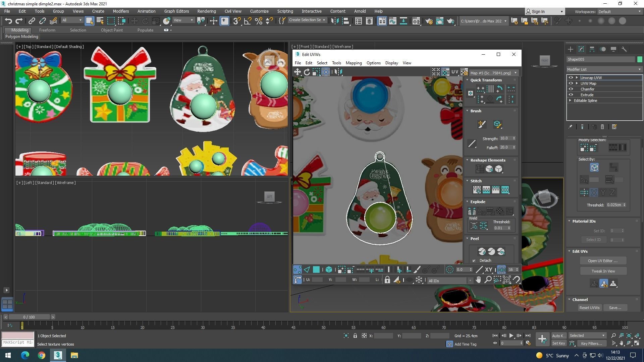Open the Create Selection Set dropdown
The height and width of the screenshot is (362, 644).
point(307,20)
